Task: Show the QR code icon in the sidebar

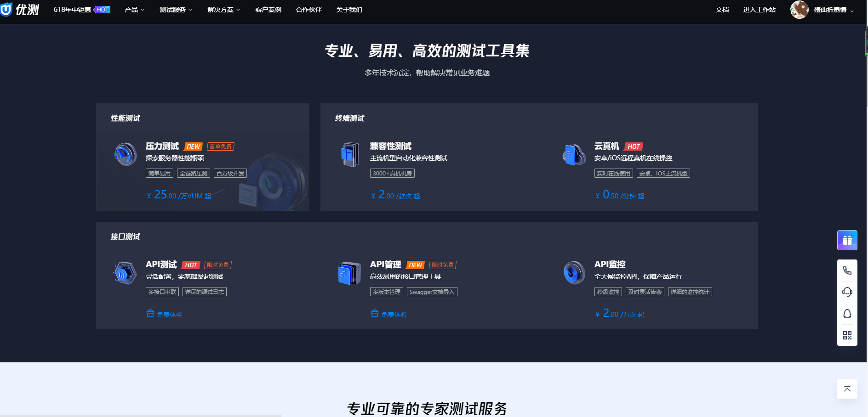Action: (847, 335)
